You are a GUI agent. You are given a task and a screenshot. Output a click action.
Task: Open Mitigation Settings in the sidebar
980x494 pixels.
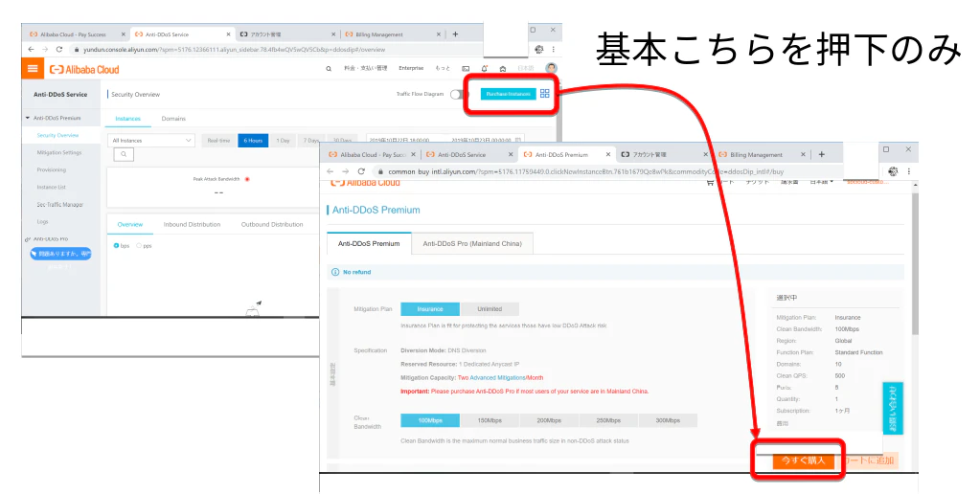(58, 152)
